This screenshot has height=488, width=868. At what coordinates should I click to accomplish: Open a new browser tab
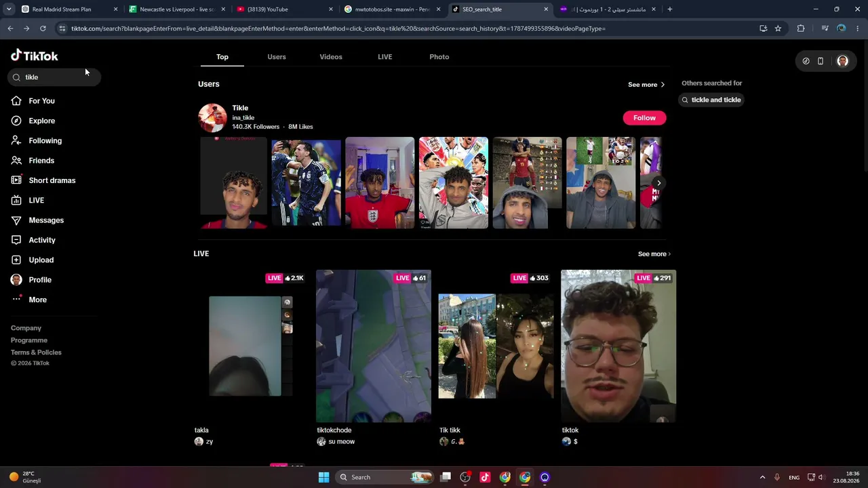click(669, 9)
